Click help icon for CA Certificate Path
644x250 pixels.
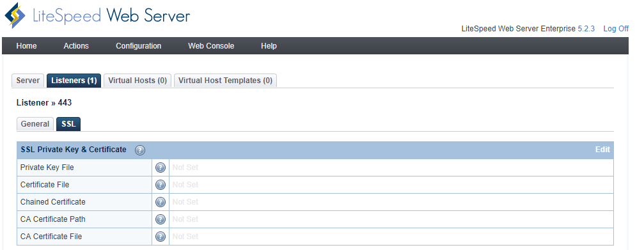[x=161, y=219]
